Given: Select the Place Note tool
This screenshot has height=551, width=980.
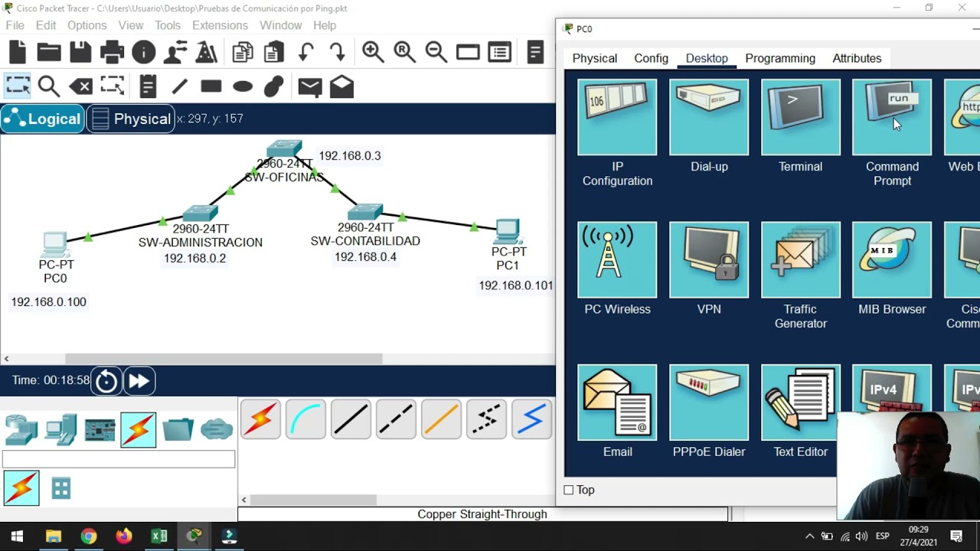Looking at the screenshot, I should (148, 86).
